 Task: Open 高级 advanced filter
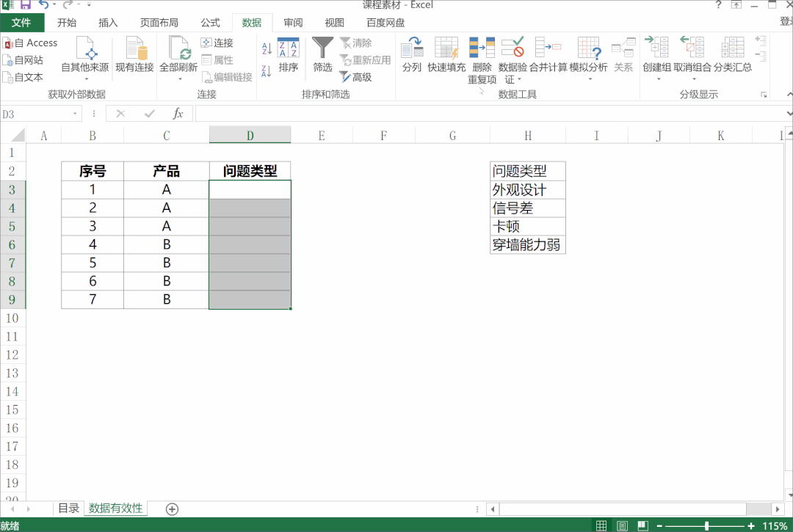coord(356,77)
